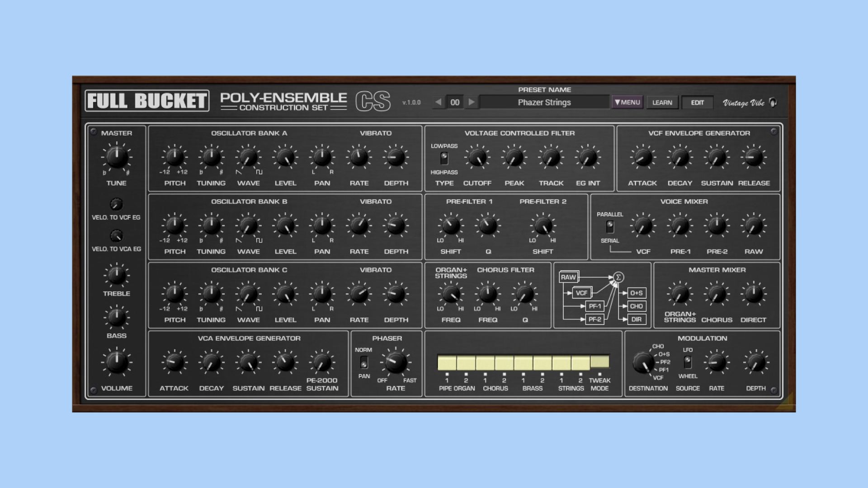Flip the Phaser switch from NORM to PAN
Viewport: 868px width, 488px height.
point(364,363)
